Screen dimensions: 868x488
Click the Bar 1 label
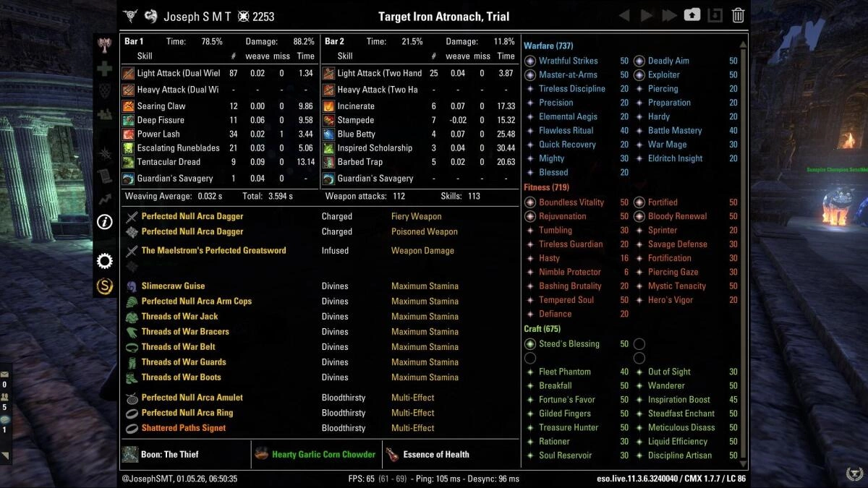[x=134, y=42]
